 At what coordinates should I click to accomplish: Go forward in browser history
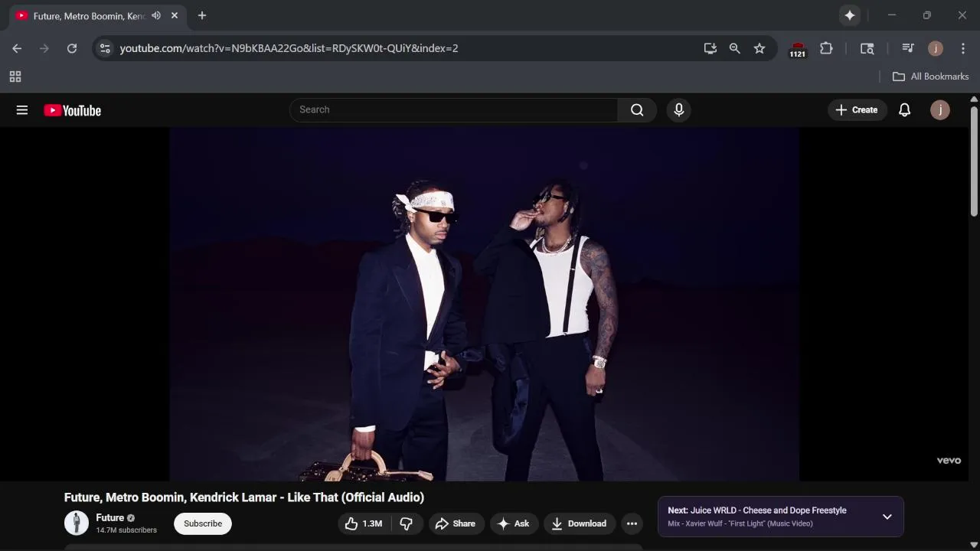(x=44, y=48)
